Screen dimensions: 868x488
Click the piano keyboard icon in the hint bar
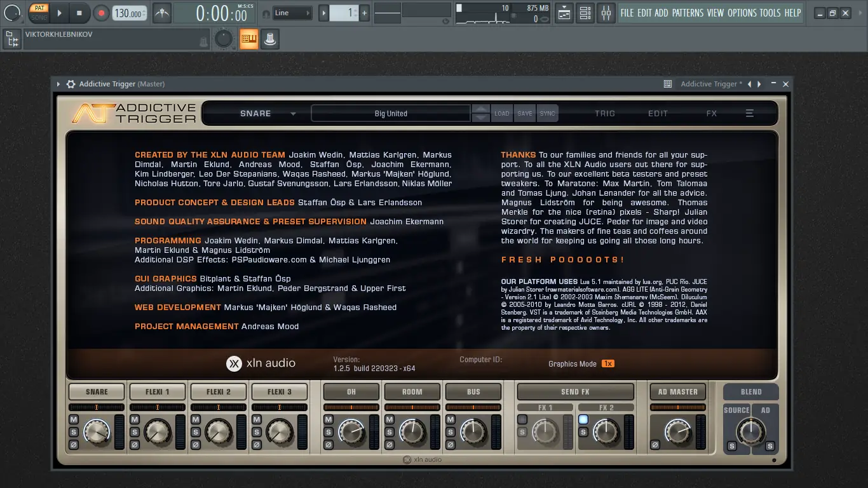click(248, 39)
